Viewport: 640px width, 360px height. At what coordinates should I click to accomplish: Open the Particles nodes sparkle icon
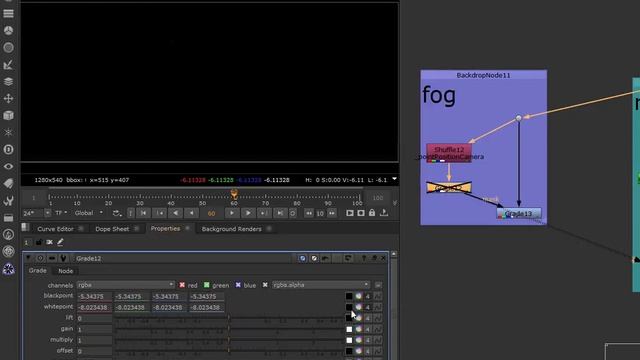8,133
